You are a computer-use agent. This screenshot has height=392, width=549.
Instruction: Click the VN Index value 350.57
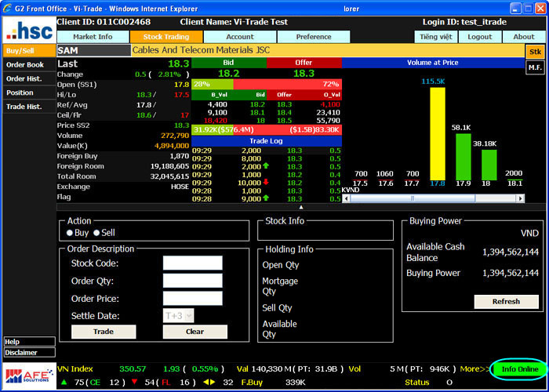[133, 369]
